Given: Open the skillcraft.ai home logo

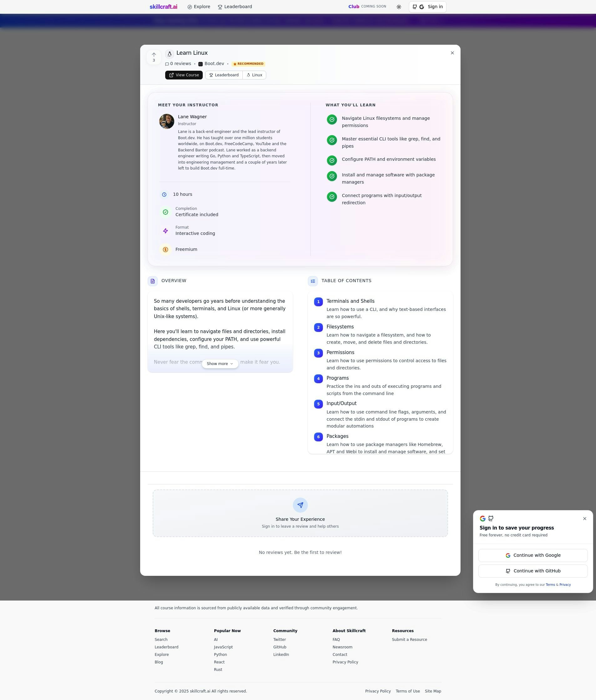Looking at the screenshot, I should pyautogui.click(x=164, y=7).
